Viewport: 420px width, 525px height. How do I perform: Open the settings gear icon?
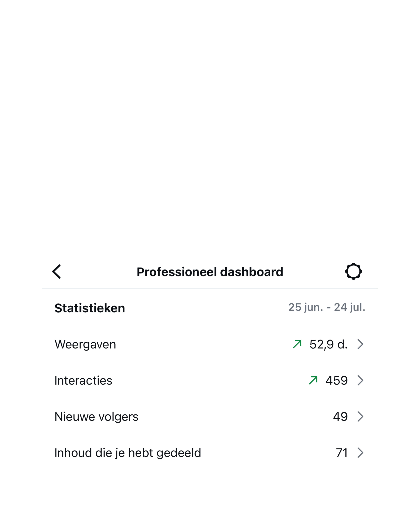[353, 271]
